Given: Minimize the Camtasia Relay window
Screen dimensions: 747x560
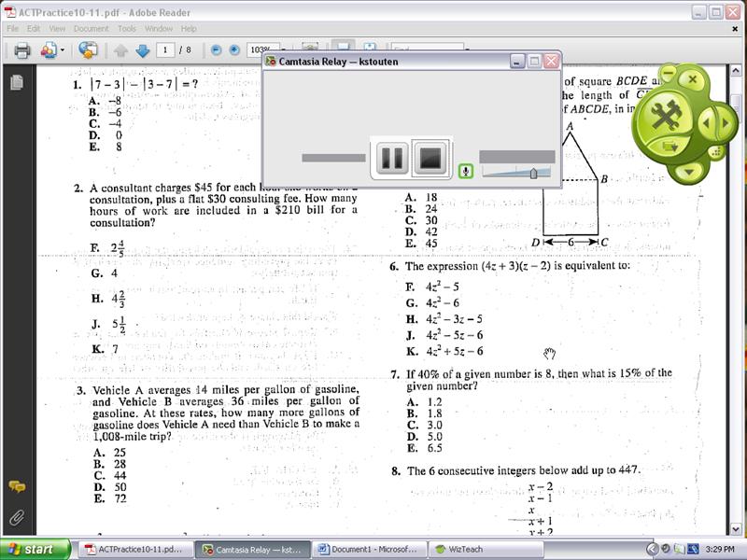Looking at the screenshot, I should pyautogui.click(x=517, y=61).
